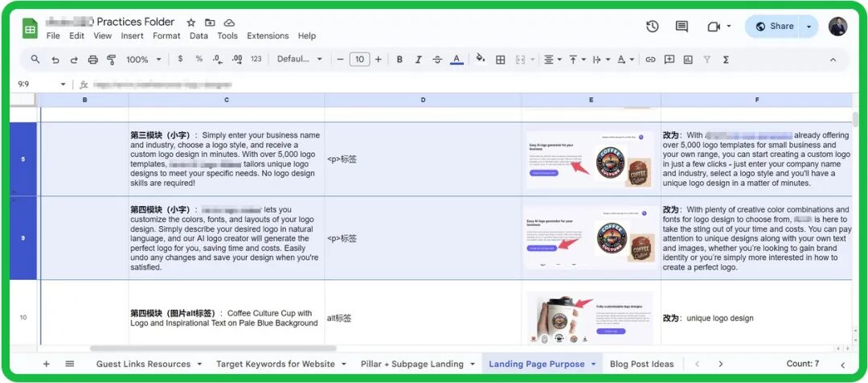Switch to Blog Post Ideas sheet
The image size is (868, 383).
[x=641, y=364]
